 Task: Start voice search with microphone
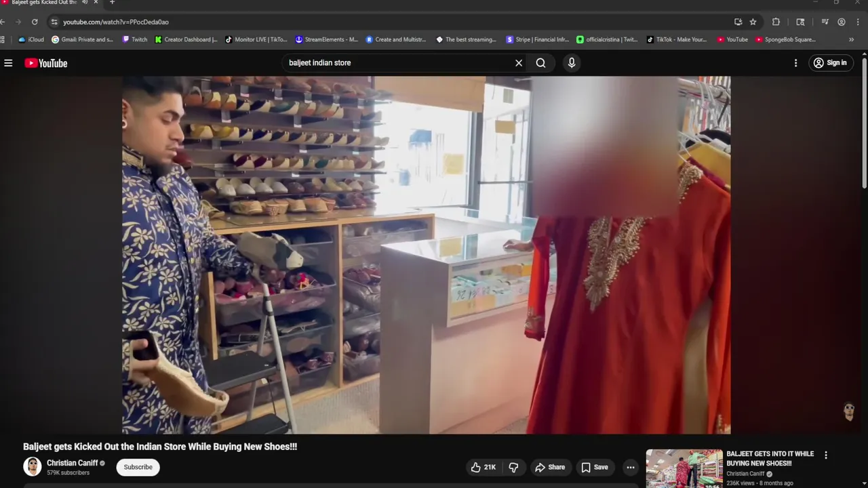click(x=572, y=63)
